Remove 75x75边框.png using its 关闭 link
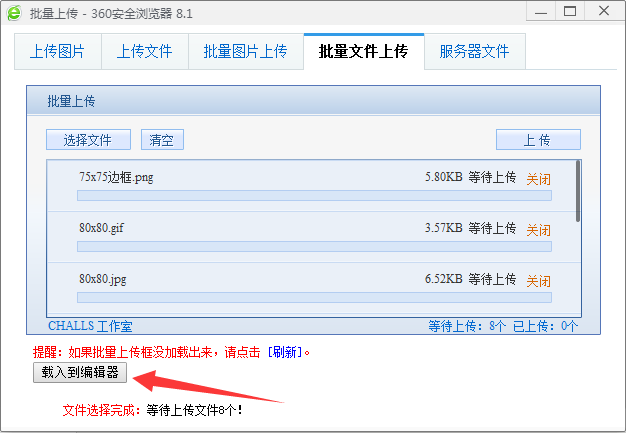626x433 pixels. [538, 179]
